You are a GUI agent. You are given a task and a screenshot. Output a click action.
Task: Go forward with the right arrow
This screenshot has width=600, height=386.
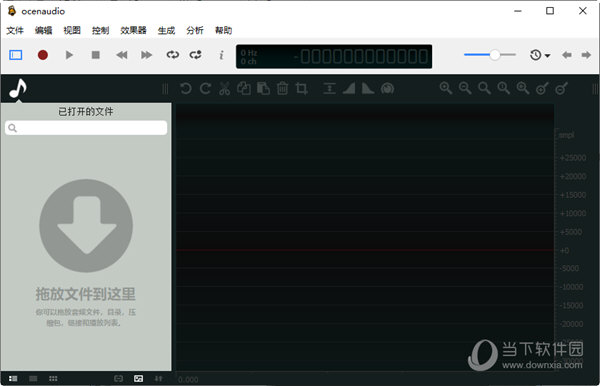(586, 55)
